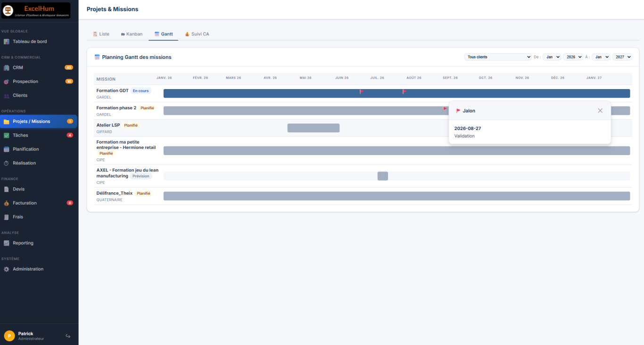Close the Jalon popup
This screenshot has width=644, height=345.
point(600,111)
